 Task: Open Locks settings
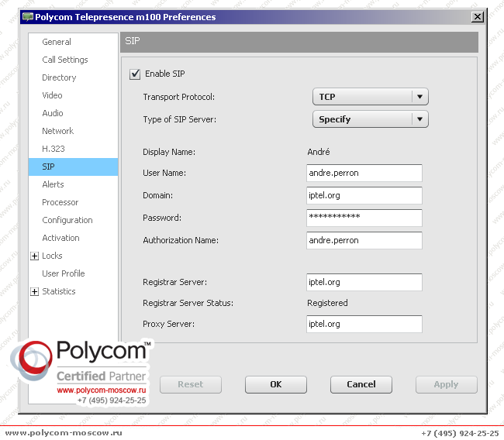[52, 256]
